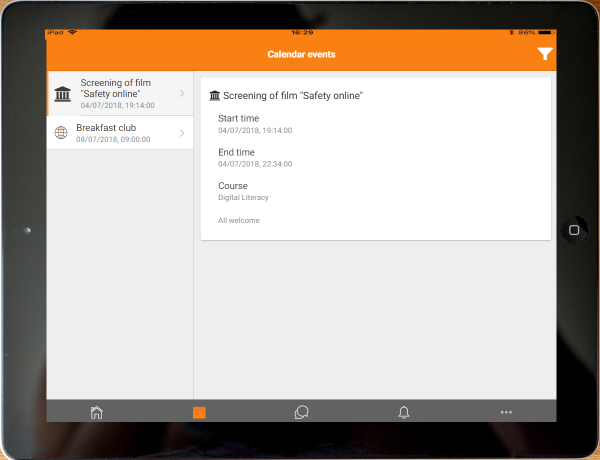
Task: Open the More options tab
Action: 506,412
